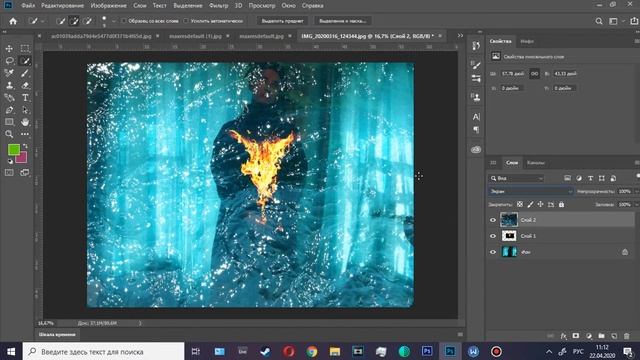
Task: Select the Brush tool
Action: [25, 73]
